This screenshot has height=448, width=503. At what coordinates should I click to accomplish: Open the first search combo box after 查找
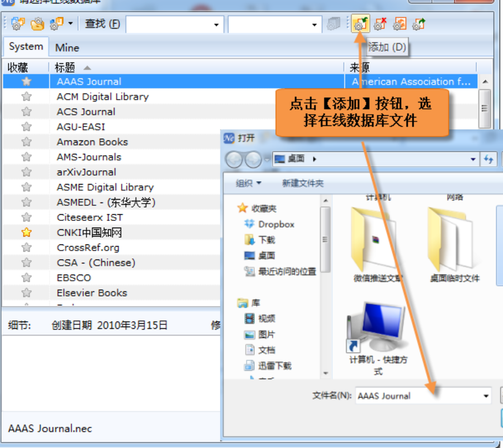click(175, 25)
